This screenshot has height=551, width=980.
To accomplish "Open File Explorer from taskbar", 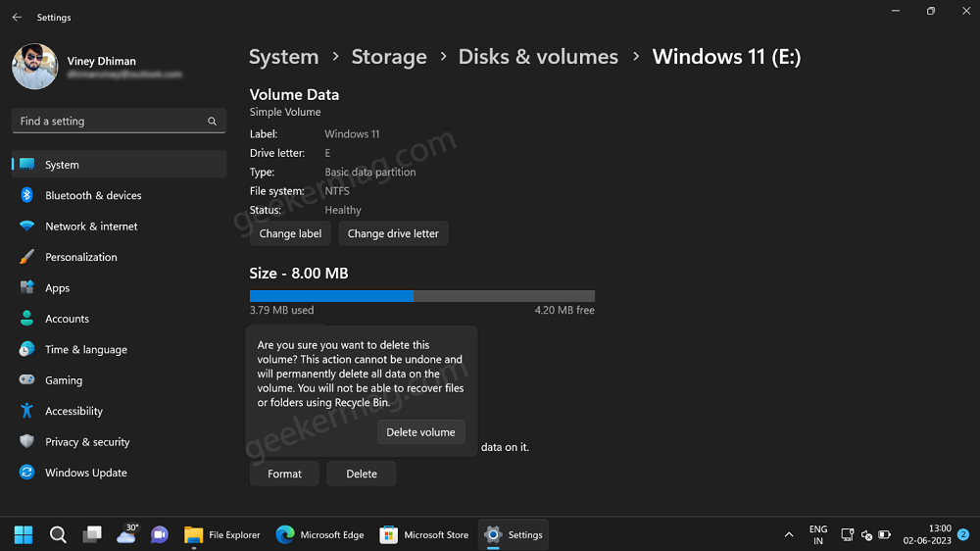I will 221,534.
